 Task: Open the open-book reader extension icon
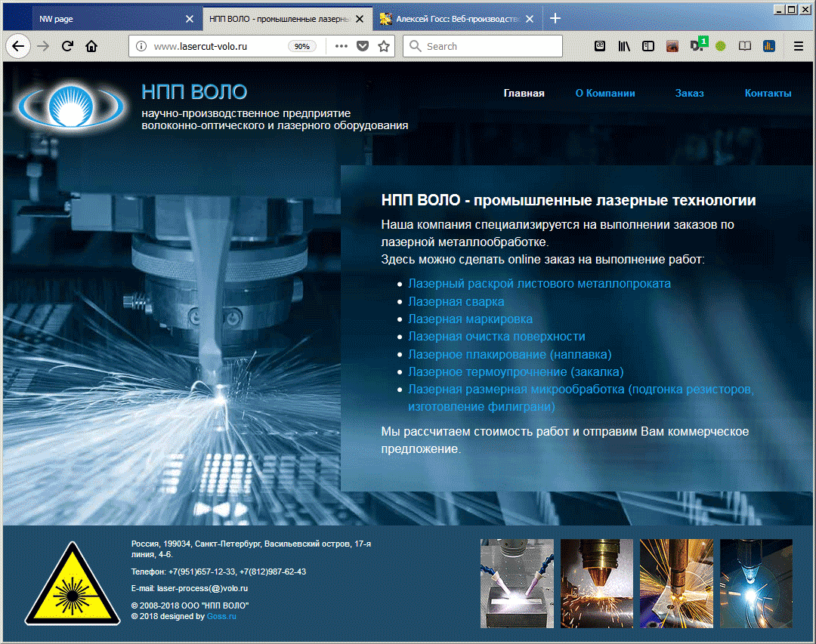tap(745, 46)
